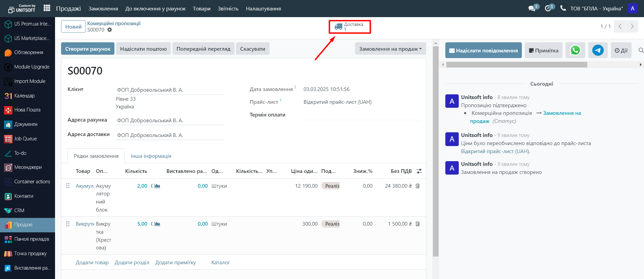Open the apps grid menu icon

pyautogui.click(x=47, y=8)
